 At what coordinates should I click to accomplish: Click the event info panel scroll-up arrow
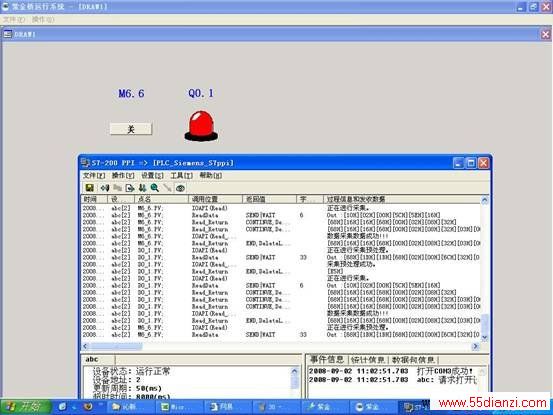pyautogui.click(x=482, y=371)
